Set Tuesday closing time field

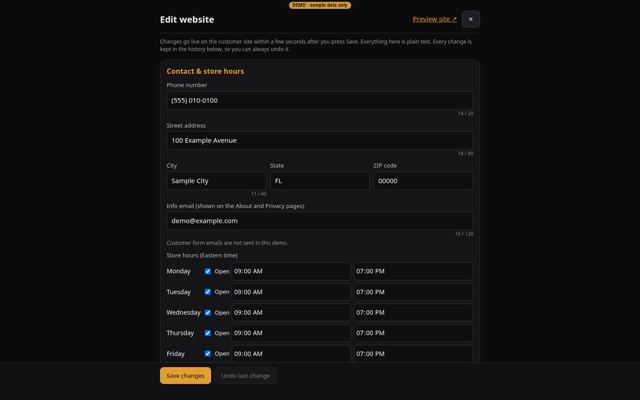click(x=413, y=292)
